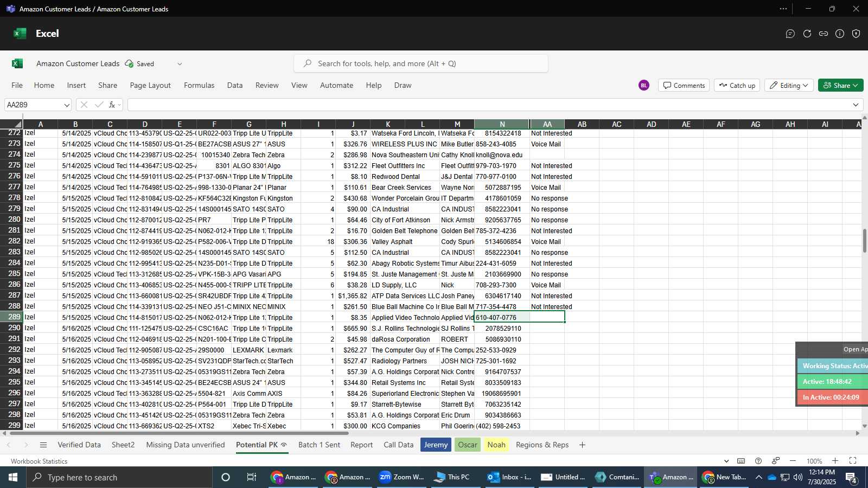868x488 pixels.
Task: Open the insert function fx icon
Action: click(x=112, y=105)
